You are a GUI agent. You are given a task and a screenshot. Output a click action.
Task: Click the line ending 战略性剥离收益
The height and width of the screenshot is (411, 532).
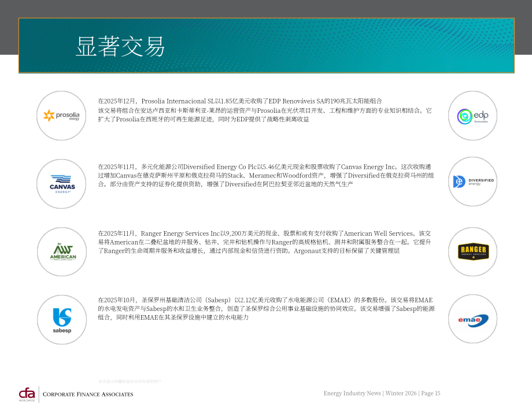(204, 119)
